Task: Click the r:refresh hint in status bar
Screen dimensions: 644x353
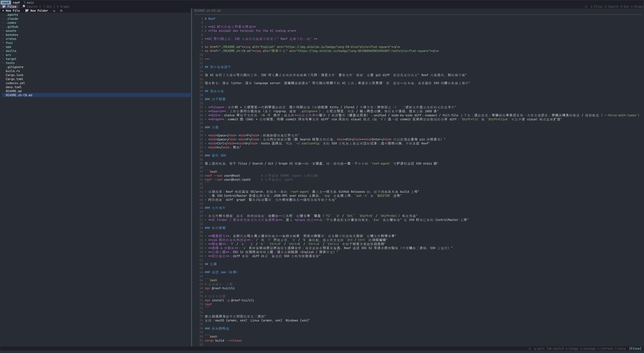Action: 605,349
